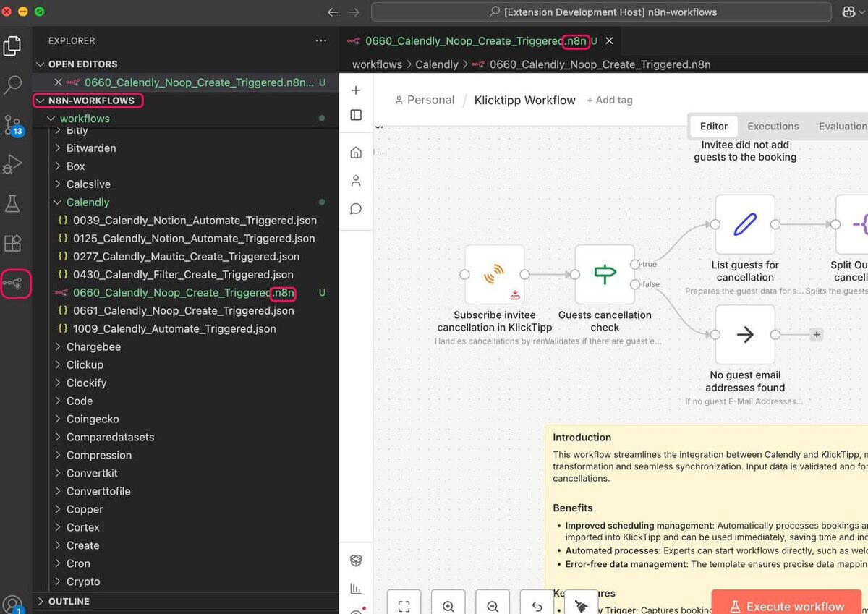Click the plus connector after No guest node
This screenshot has height=614, width=868.
pyautogui.click(x=816, y=334)
